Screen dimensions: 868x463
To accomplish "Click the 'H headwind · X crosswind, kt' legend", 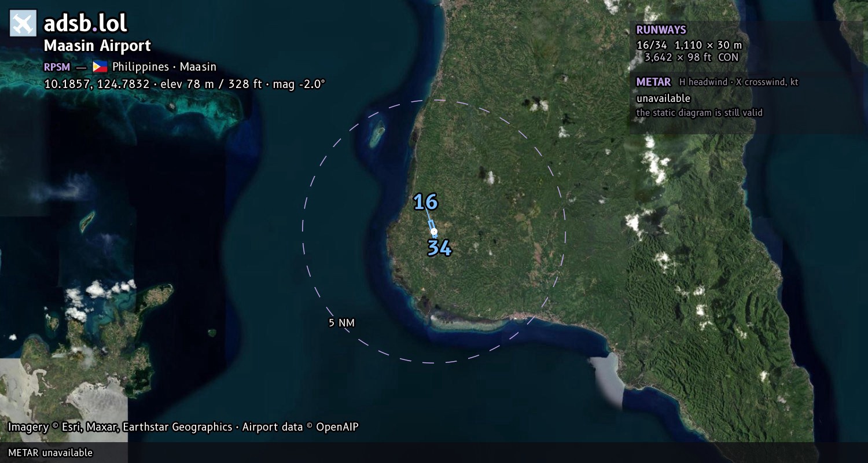I will click(739, 82).
